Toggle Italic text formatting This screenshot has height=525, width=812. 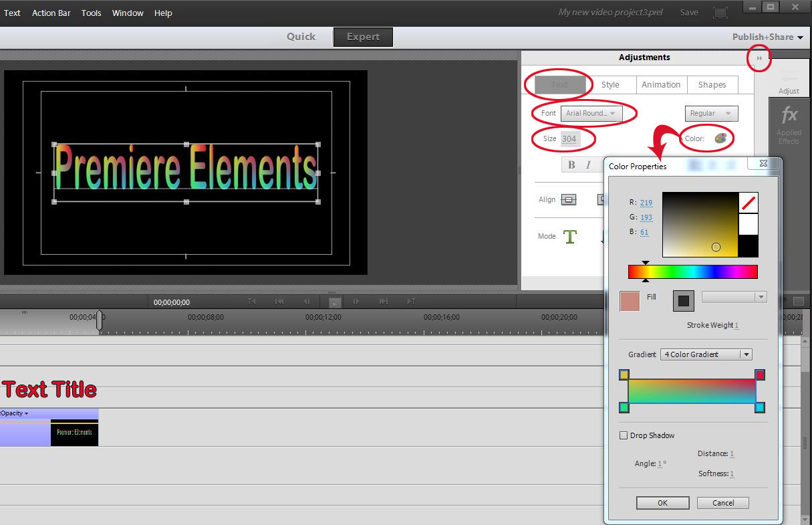coord(588,165)
